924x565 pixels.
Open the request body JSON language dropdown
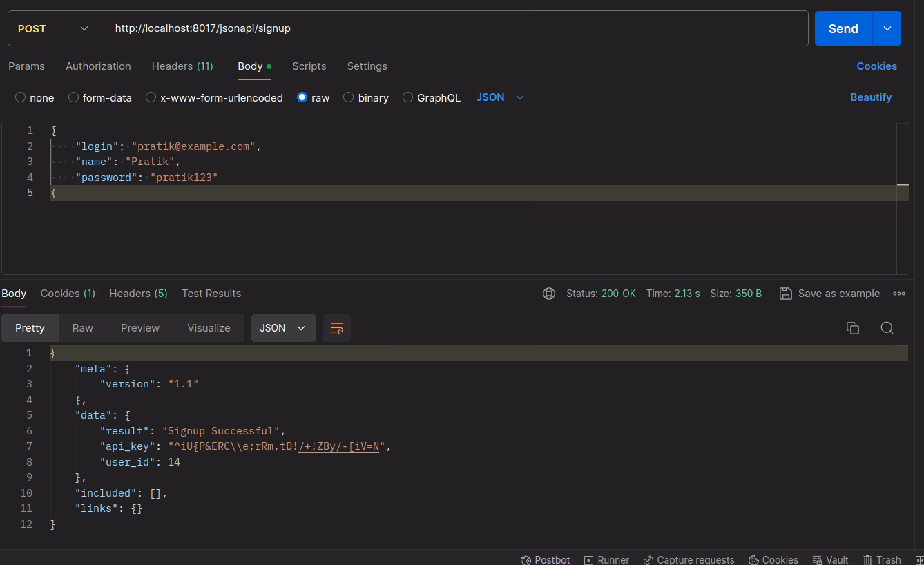500,97
